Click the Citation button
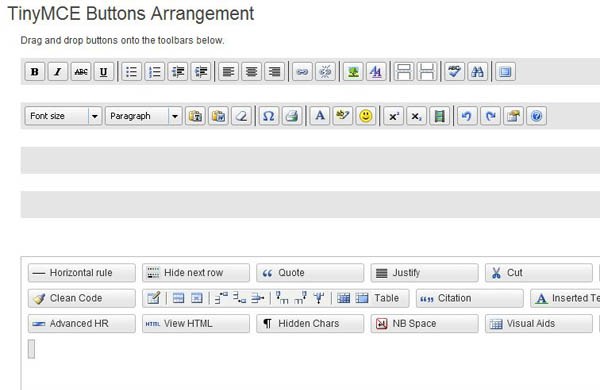The image size is (600, 390). (470, 298)
